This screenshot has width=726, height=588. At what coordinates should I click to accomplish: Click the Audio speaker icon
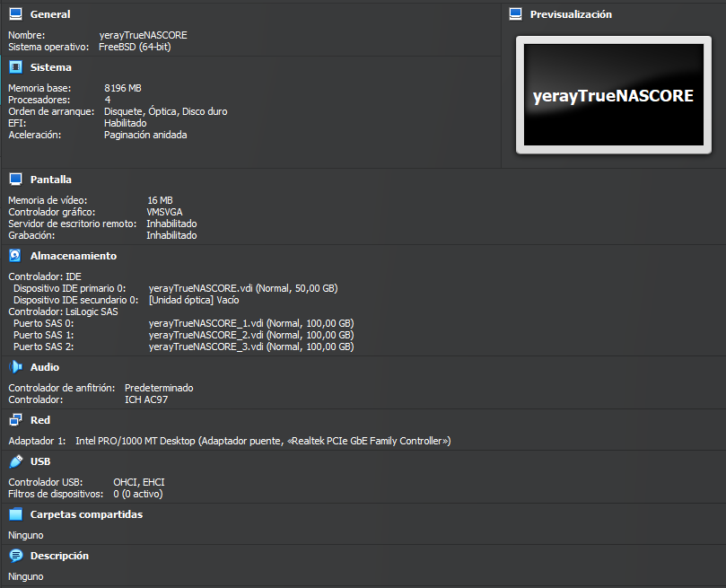16,367
